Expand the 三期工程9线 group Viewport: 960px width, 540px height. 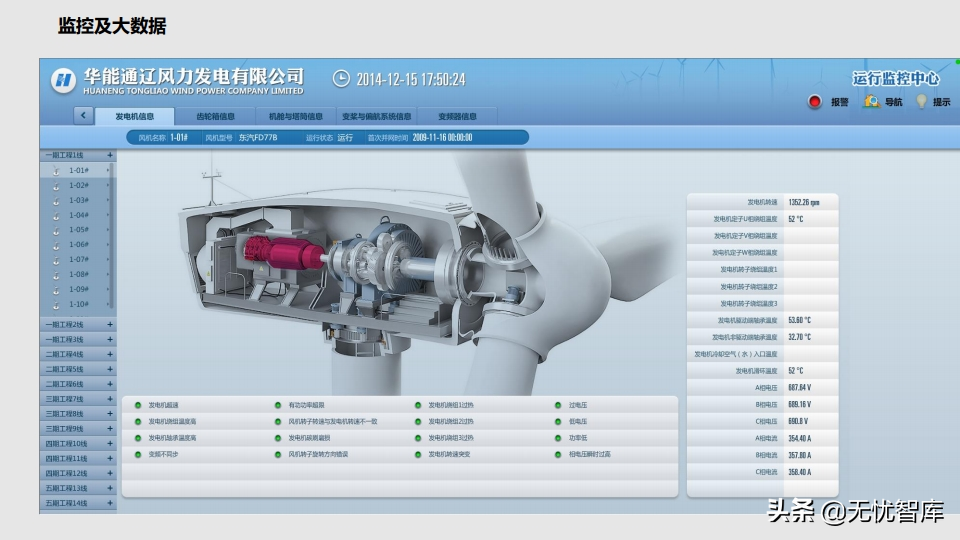point(110,429)
